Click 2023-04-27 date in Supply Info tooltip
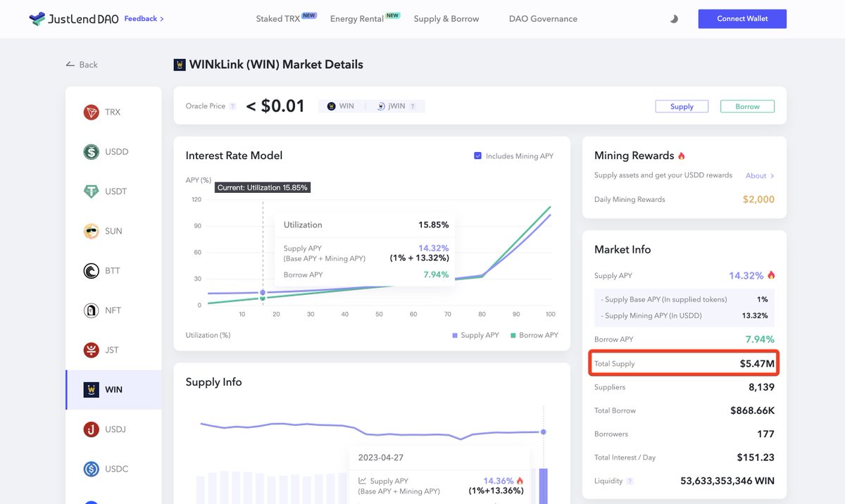Screen dimensions: 845x504 click(381, 458)
